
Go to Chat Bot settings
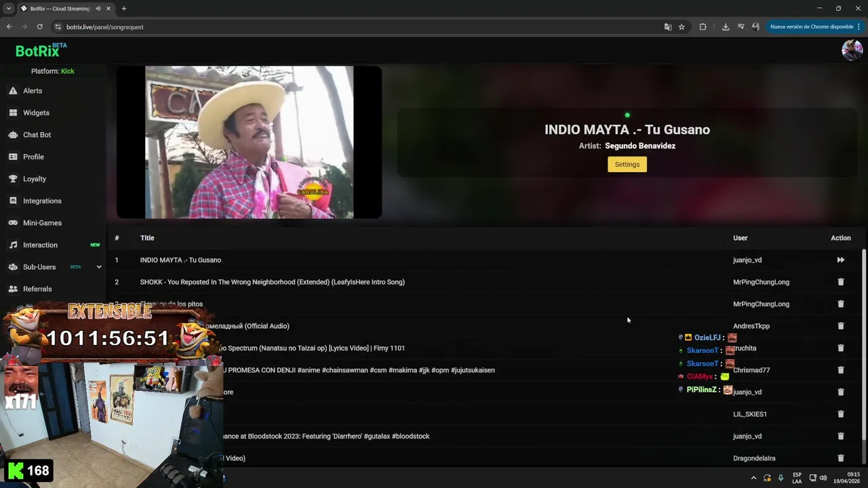37,135
